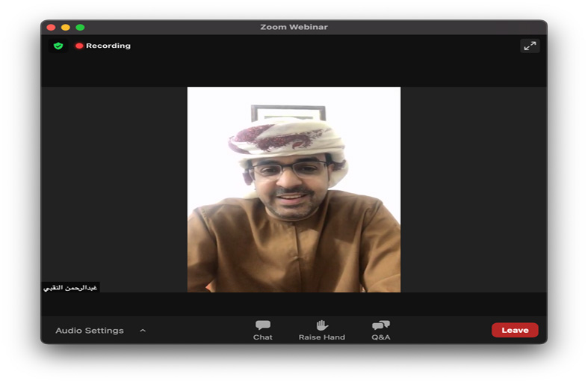Click the Chat text label in the toolbar
Viewport: 588px width, 383px height.
coord(263,337)
